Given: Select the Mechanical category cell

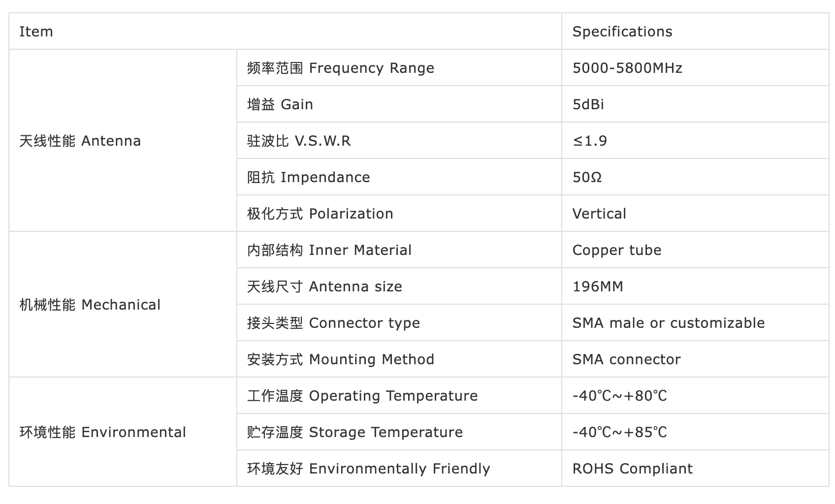Looking at the screenshot, I should (x=90, y=305).
